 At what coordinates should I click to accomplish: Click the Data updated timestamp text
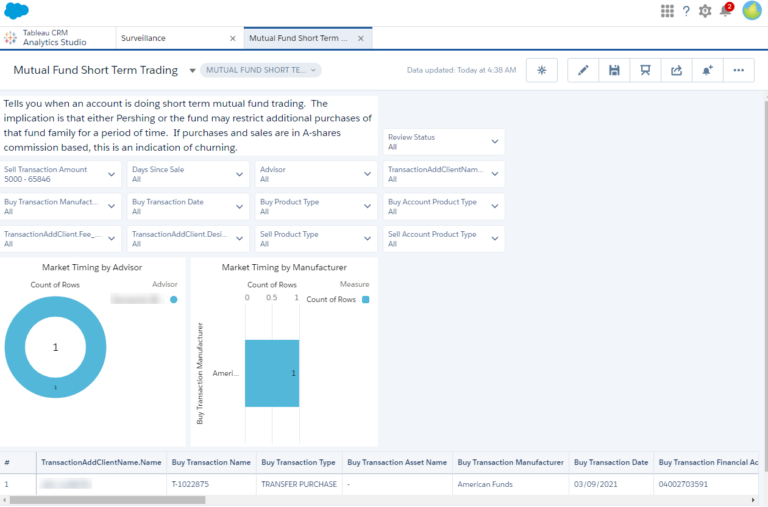point(461,70)
